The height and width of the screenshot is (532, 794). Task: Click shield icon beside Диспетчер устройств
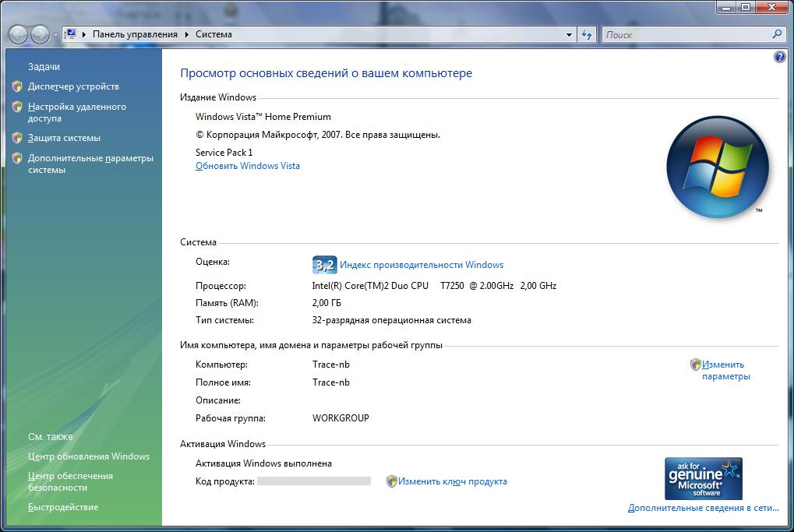point(17,86)
